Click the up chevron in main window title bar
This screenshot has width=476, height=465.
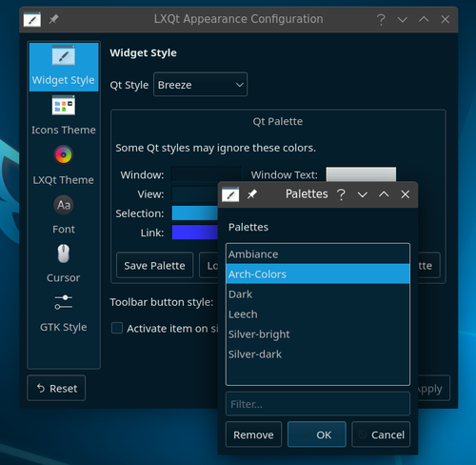(424, 19)
